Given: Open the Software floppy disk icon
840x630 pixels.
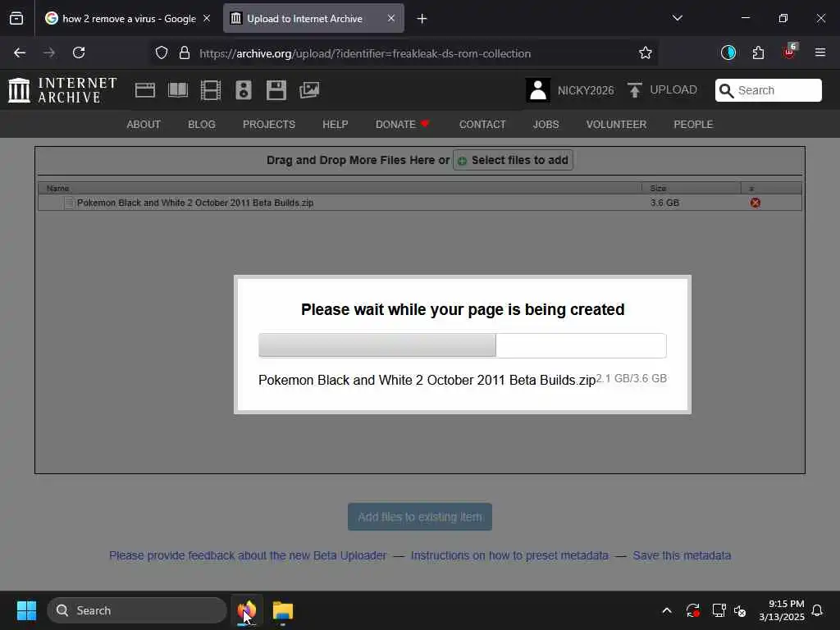Looking at the screenshot, I should 276,90.
